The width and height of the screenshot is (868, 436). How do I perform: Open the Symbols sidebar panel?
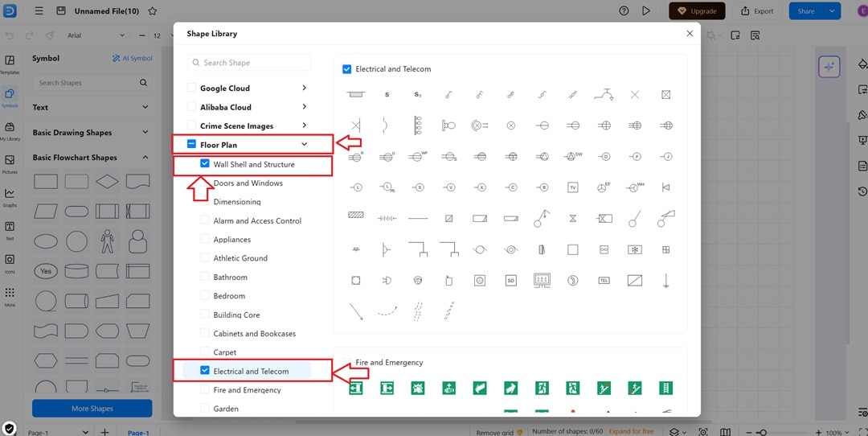[10, 97]
